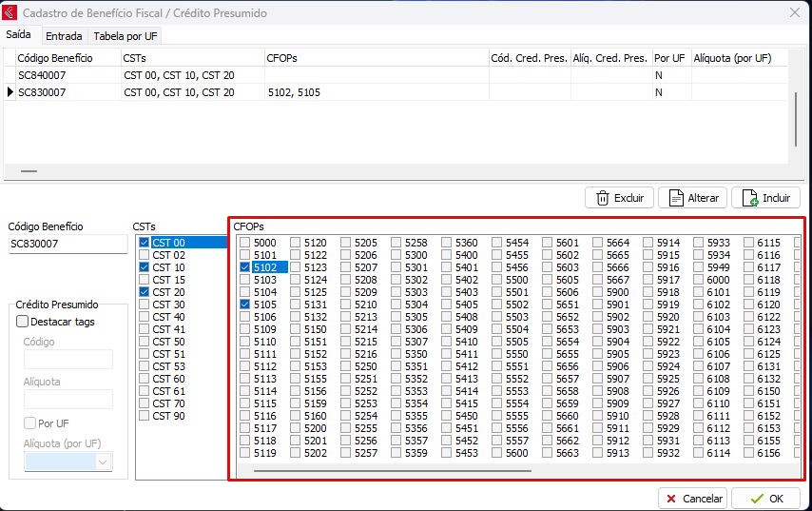The height and width of the screenshot is (511, 812).
Task: Click the application logo in title bar
Action: [x=10, y=13]
